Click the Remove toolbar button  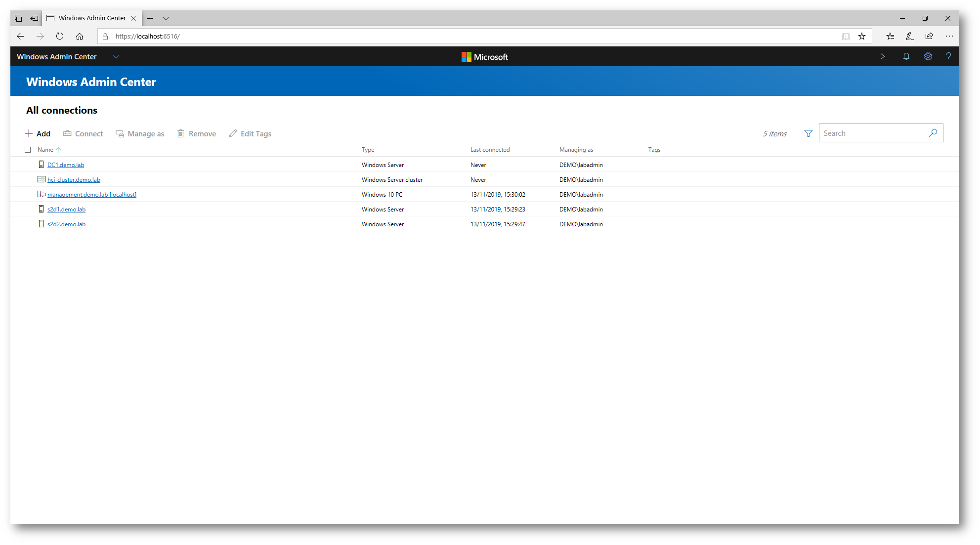[x=197, y=133]
